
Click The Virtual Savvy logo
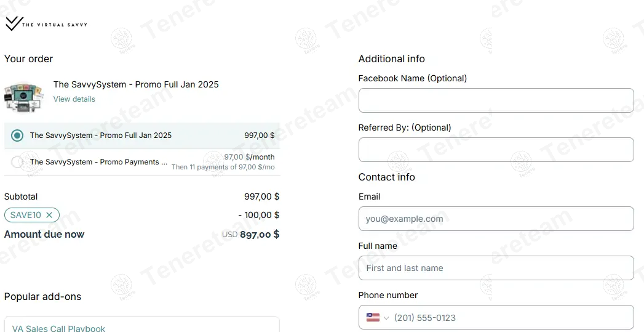46,24
